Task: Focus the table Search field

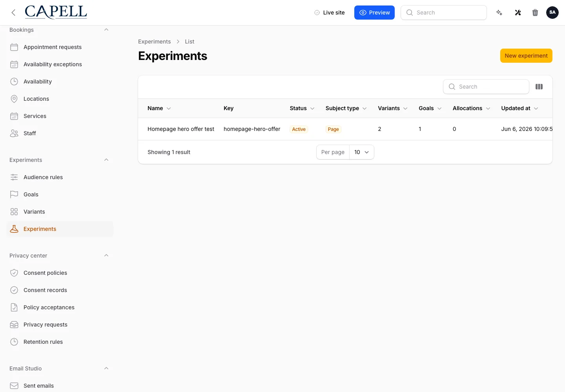Action: coord(486,87)
